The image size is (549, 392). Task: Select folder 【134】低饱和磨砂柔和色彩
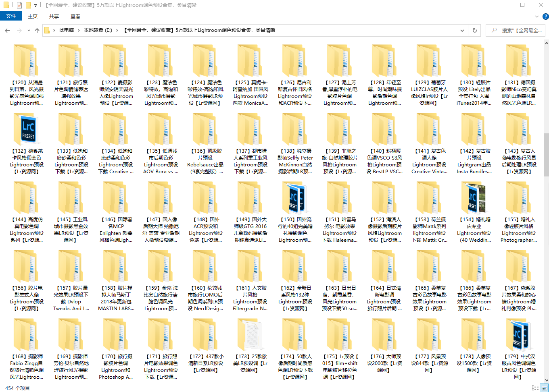116,143
